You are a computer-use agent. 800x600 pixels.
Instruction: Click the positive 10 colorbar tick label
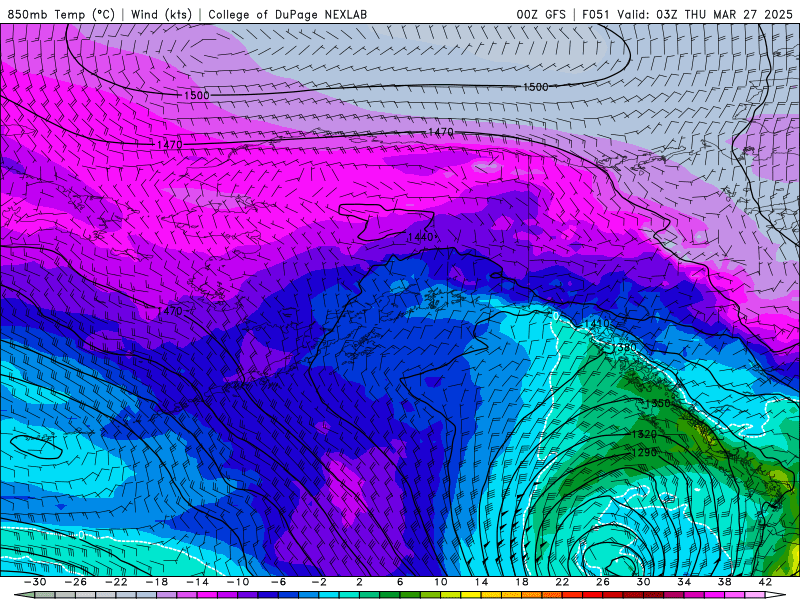point(440,582)
